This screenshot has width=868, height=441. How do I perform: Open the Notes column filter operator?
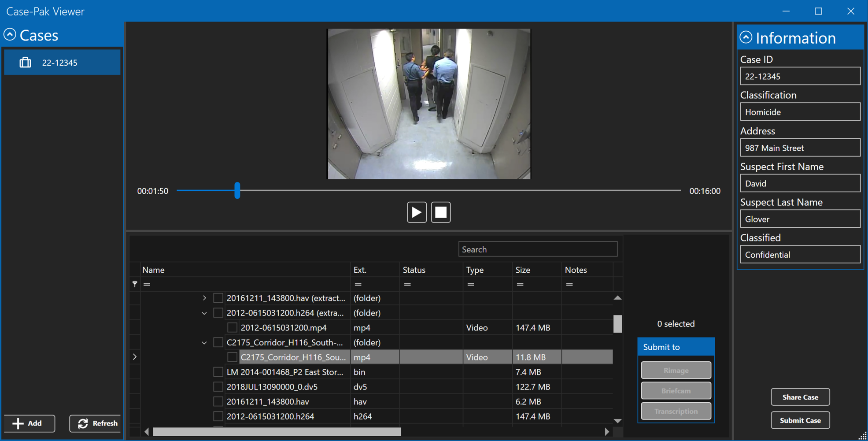coord(569,284)
